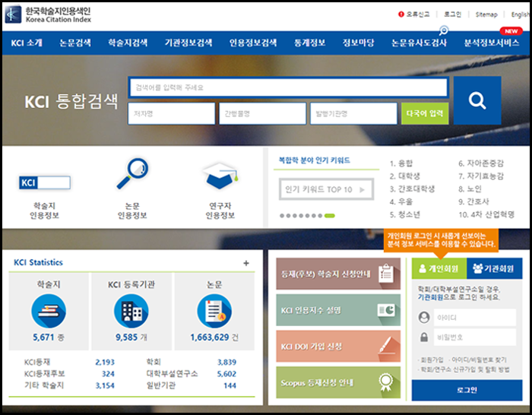
Task: Select the 개인회원 login tab
Action: (x=438, y=268)
